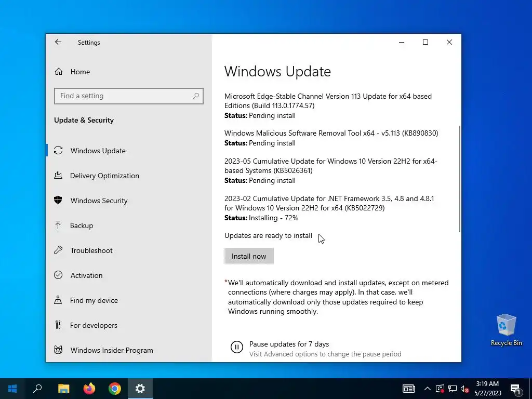
Task: Click the Windows Update sync icon
Action: click(x=58, y=150)
